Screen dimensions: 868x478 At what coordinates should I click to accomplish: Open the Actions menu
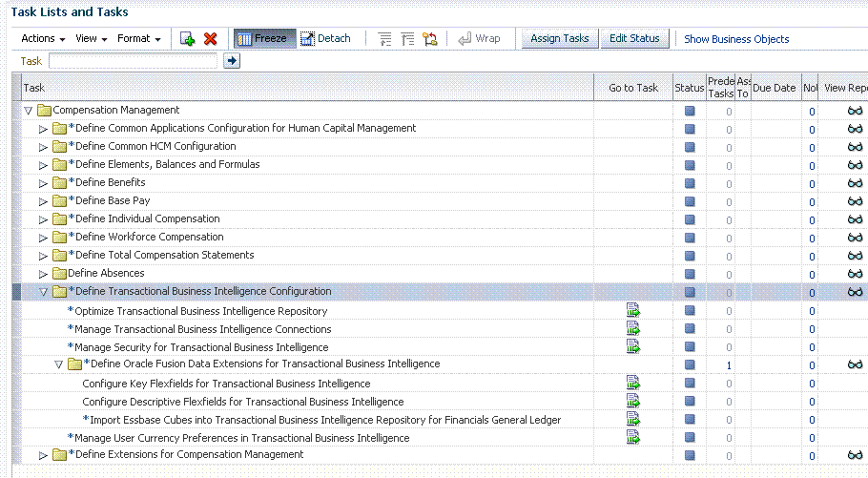[43, 39]
